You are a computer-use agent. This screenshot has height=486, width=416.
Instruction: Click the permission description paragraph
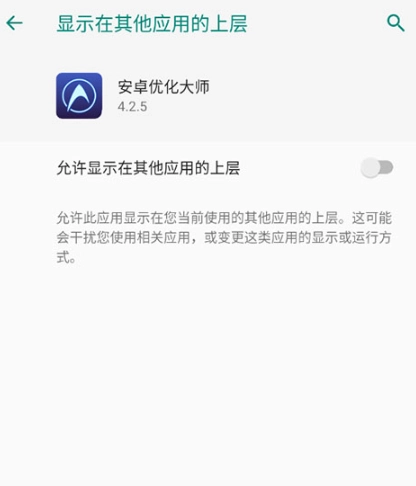pos(224,237)
